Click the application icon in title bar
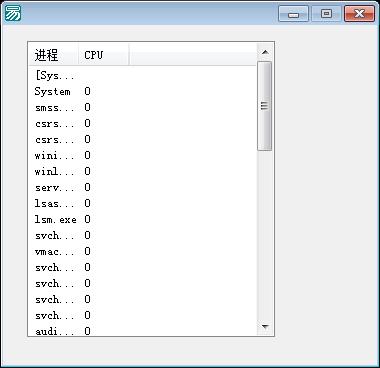 pos(13,14)
